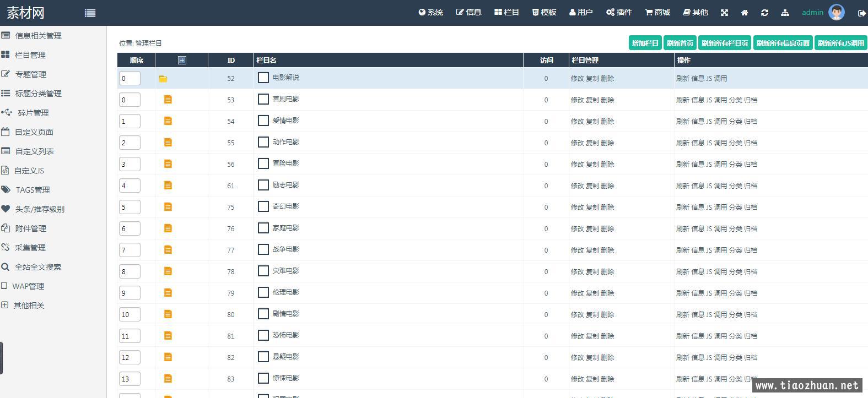This screenshot has width=868, height=398.
Task: Click the refresh icon in top navigation
Action: click(764, 13)
